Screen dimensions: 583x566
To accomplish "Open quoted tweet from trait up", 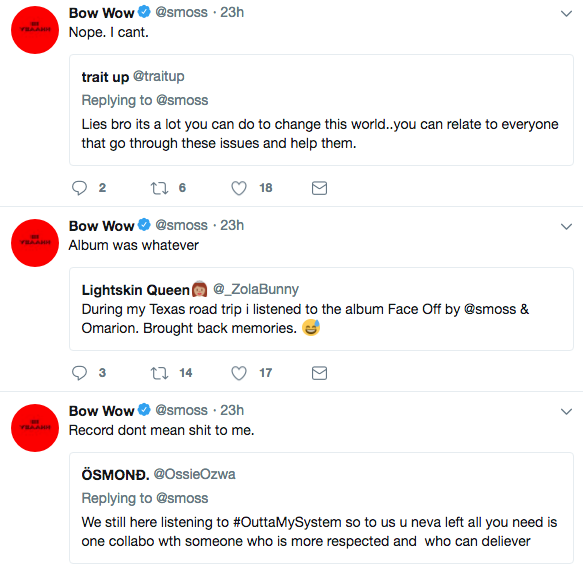I will [321, 110].
